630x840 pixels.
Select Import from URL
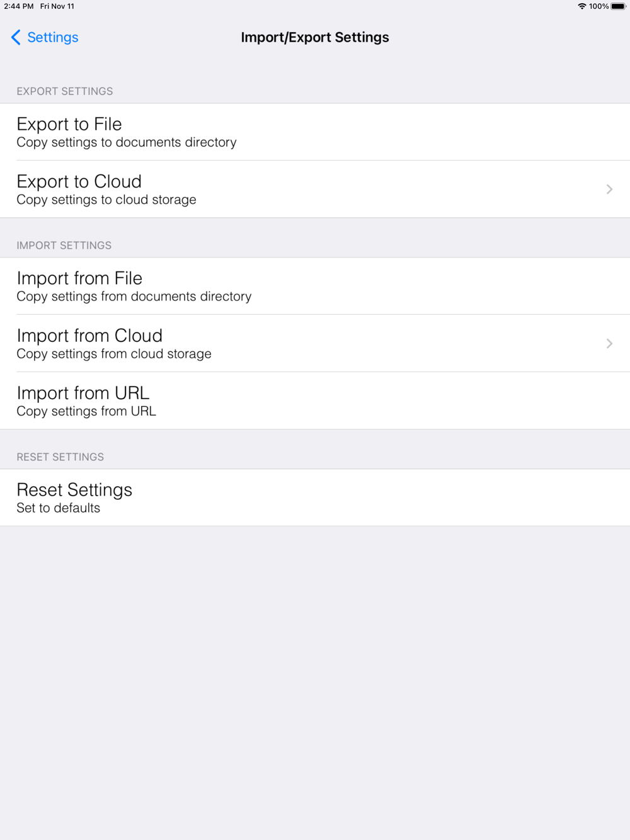point(315,401)
